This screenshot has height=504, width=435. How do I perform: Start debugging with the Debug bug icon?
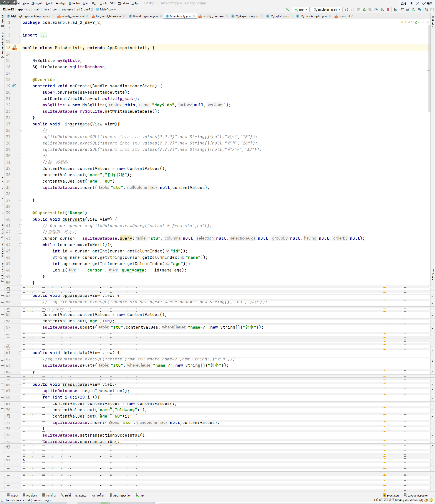coord(364,10)
